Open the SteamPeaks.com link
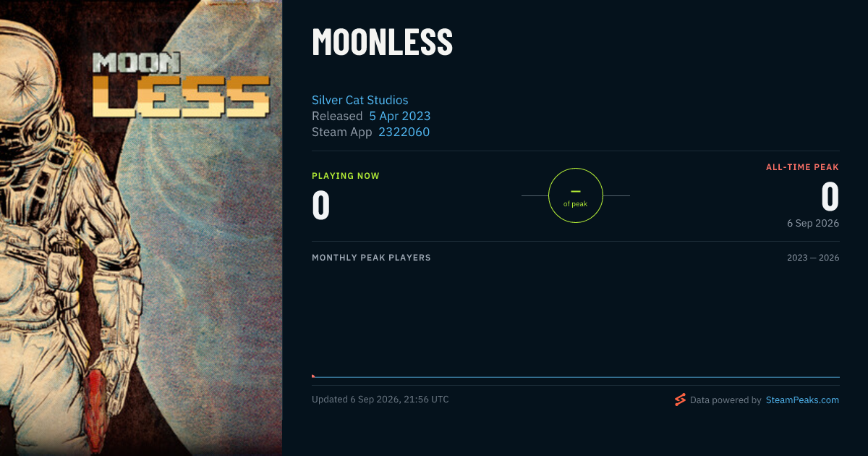Image resolution: width=868 pixels, height=456 pixels. pyautogui.click(x=802, y=400)
